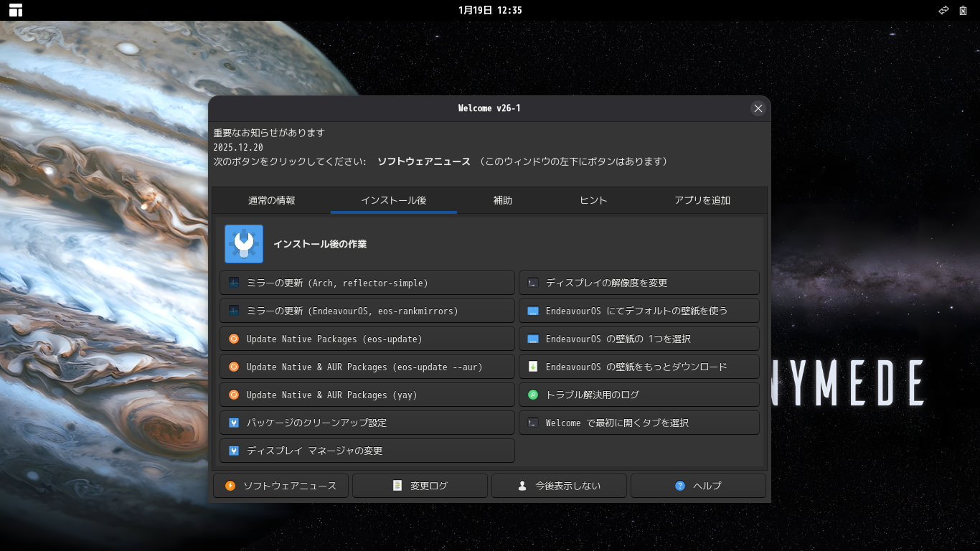Open ディスプレイの解像度を変更
980x551 pixels.
click(x=639, y=283)
